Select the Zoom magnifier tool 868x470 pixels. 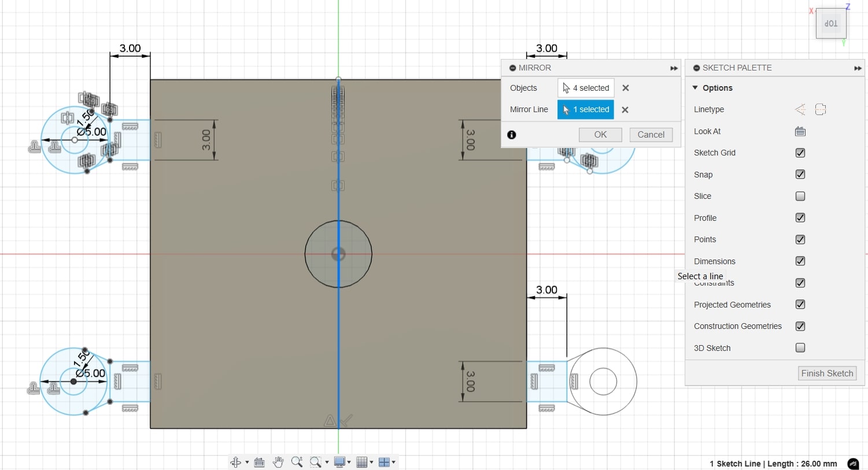(x=297, y=462)
